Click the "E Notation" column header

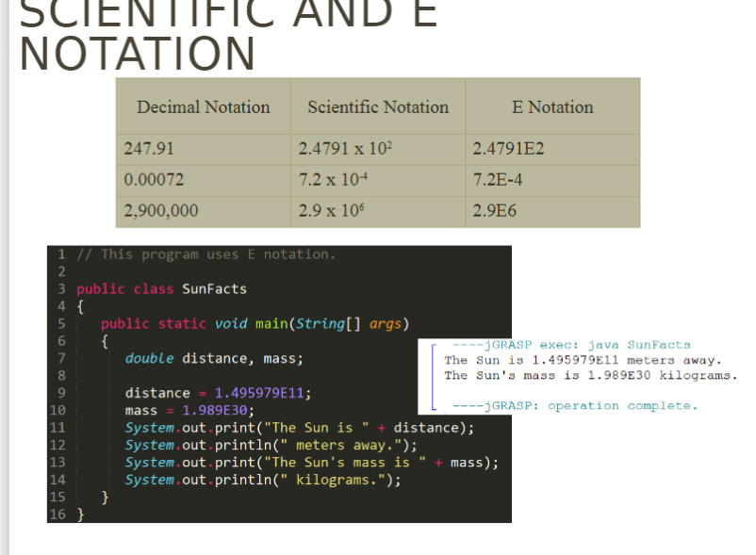[552, 106]
